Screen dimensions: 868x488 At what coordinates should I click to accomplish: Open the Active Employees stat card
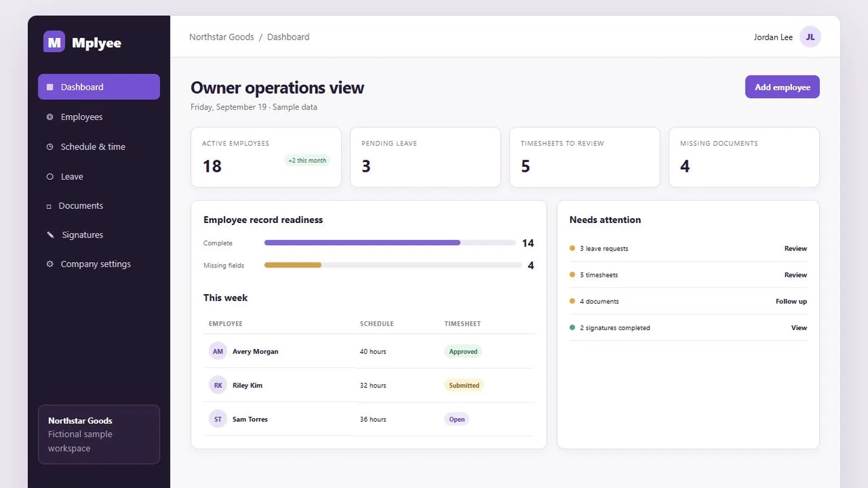point(266,157)
